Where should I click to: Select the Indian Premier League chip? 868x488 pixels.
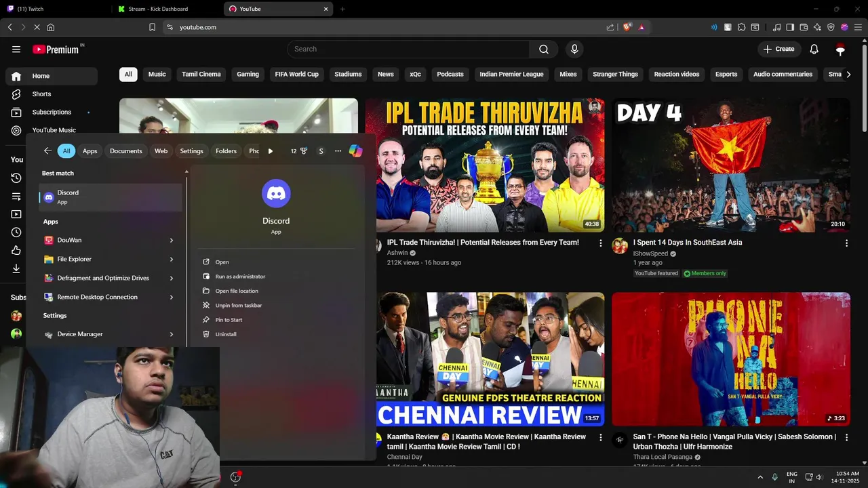(511, 75)
